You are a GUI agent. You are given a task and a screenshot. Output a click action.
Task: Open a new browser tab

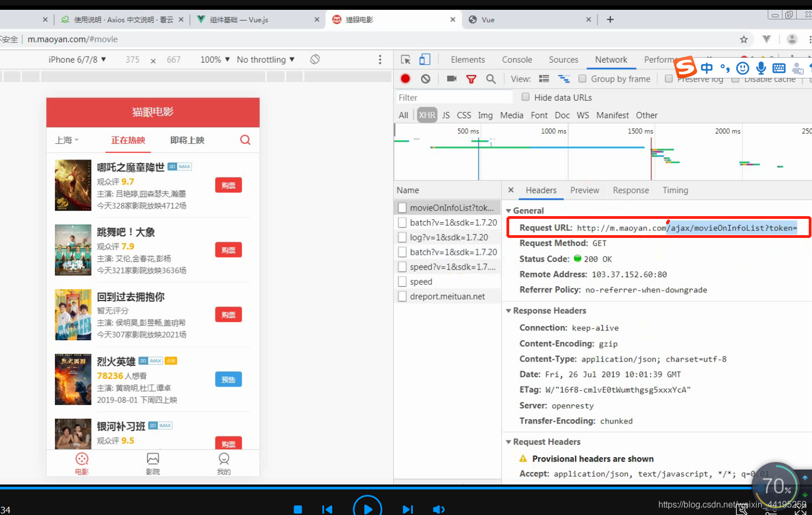click(610, 20)
